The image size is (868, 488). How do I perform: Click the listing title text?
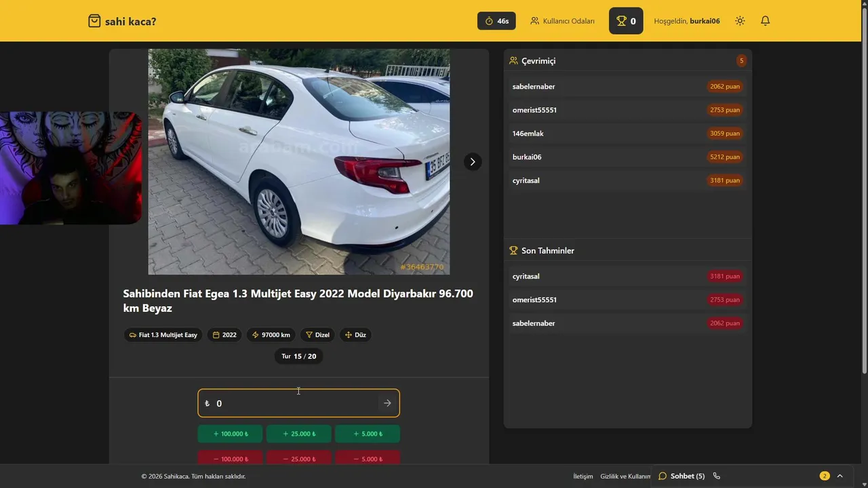point(298,301)
